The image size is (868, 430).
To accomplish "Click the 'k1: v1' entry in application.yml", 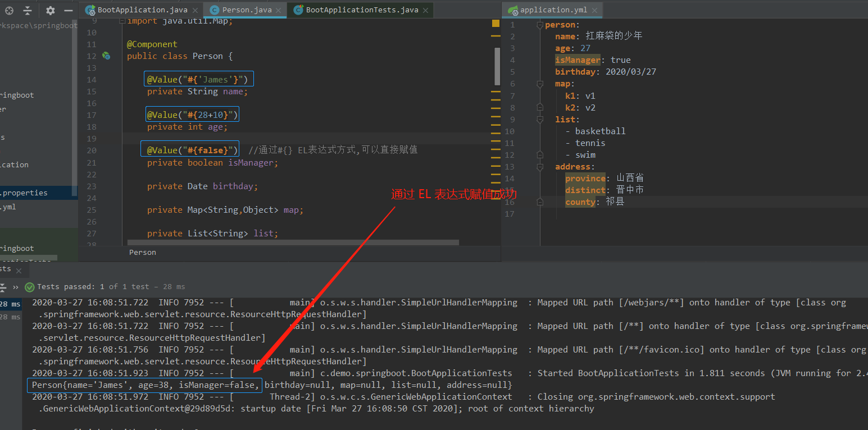I will (580, 95).
